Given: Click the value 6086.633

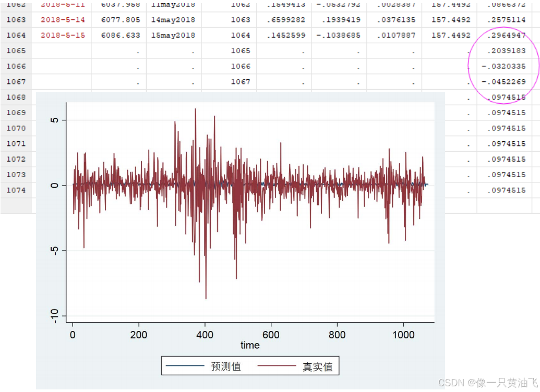Looking at the screenshot, I should click(x=121, y=35).
